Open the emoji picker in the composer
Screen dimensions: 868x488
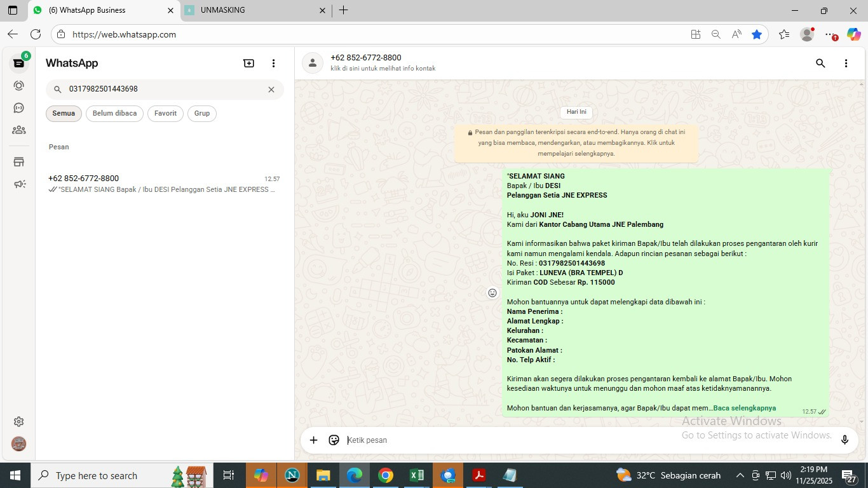(334, 440)
